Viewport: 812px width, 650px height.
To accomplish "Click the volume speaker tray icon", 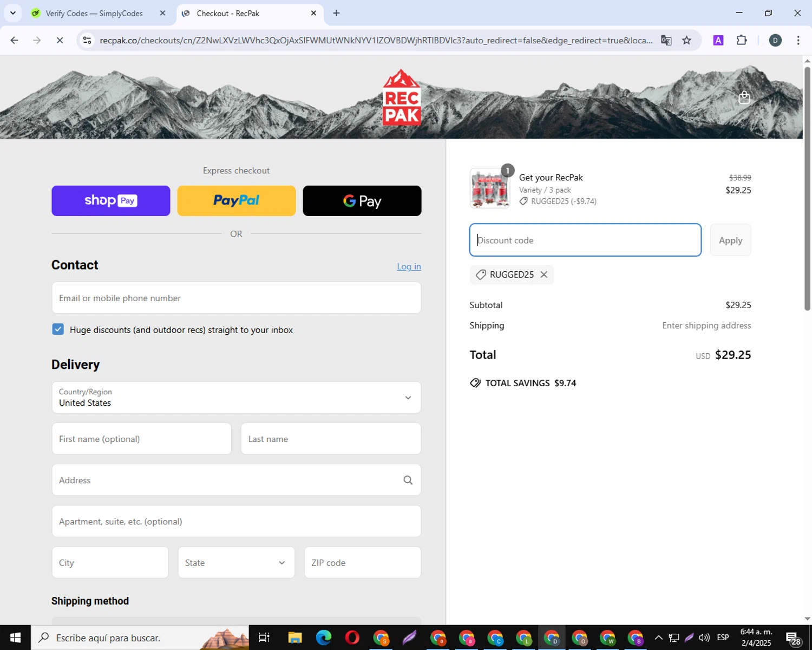I will [704, 638].
